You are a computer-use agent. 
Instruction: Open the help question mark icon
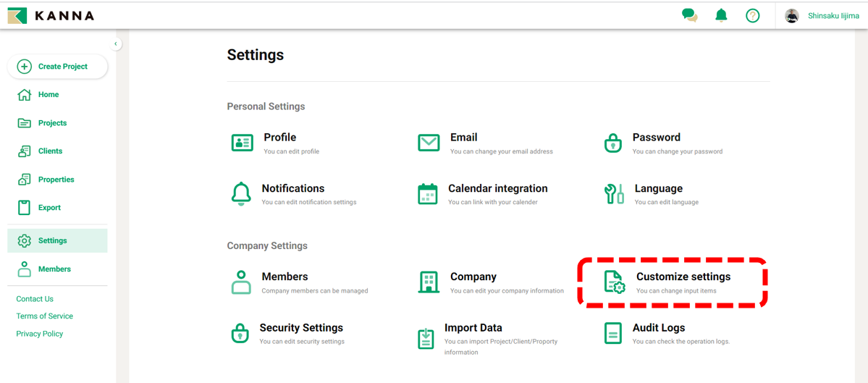753,15
